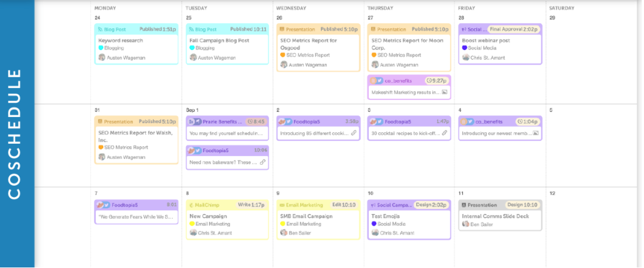
Task: Click the Design 10:10 status on Presentation card
Action: click(523, 205)
